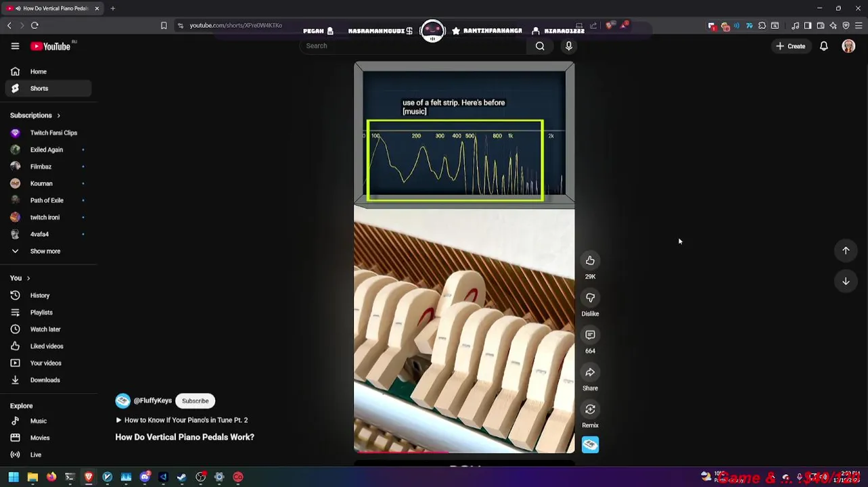Like this Short with thumbs up

[x=590, y=260]
